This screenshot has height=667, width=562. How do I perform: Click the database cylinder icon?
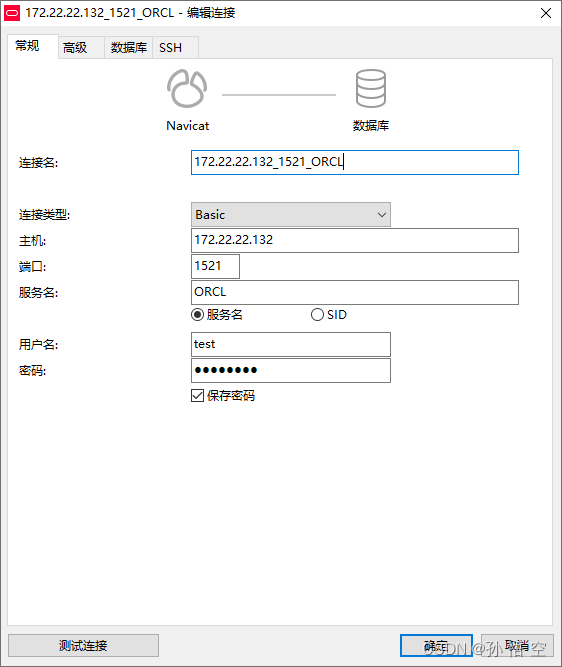[371, 88]
